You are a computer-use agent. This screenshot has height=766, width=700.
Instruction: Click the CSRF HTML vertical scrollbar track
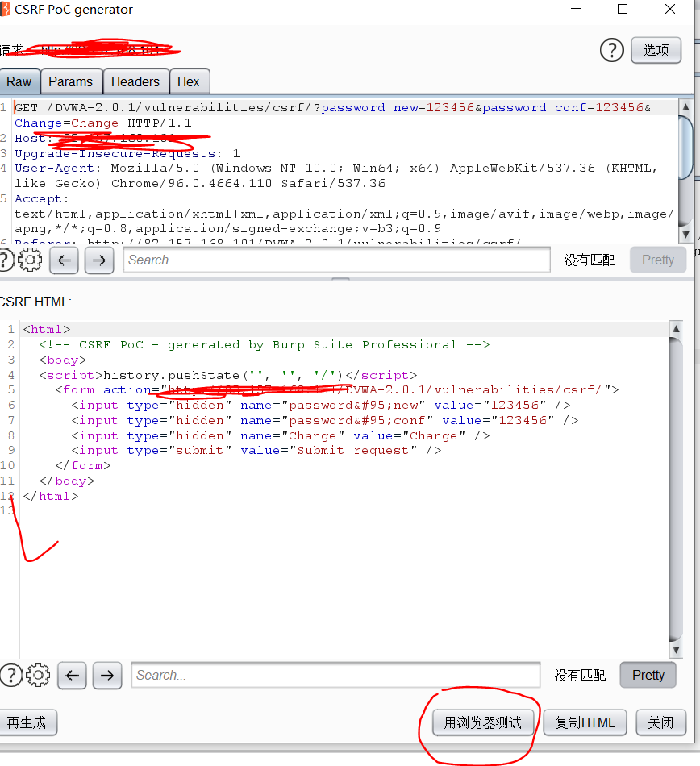coord(676,489)
